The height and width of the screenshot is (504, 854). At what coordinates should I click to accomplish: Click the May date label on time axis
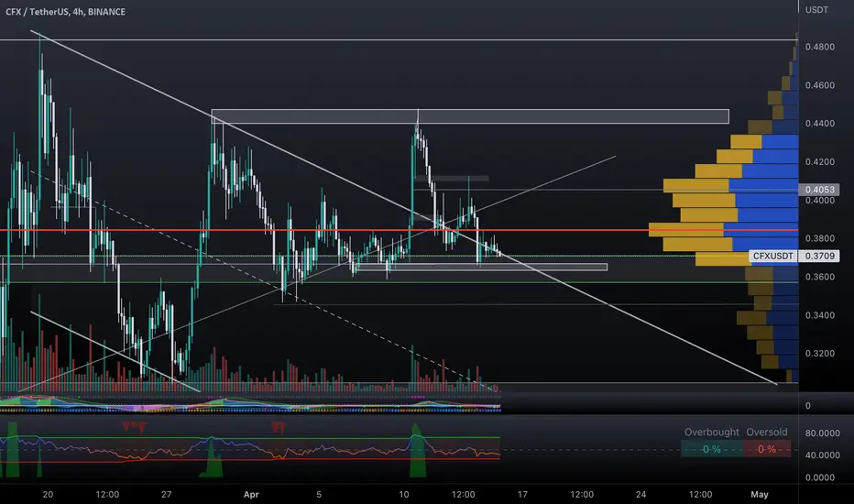pos(760,495)
